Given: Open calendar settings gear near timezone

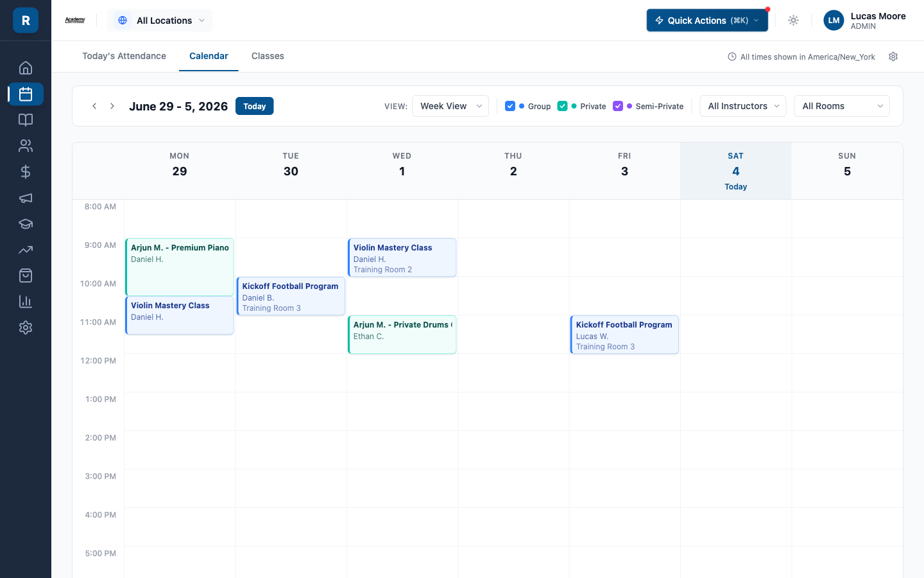Looking at the screenshot, I should click(893, 57).
